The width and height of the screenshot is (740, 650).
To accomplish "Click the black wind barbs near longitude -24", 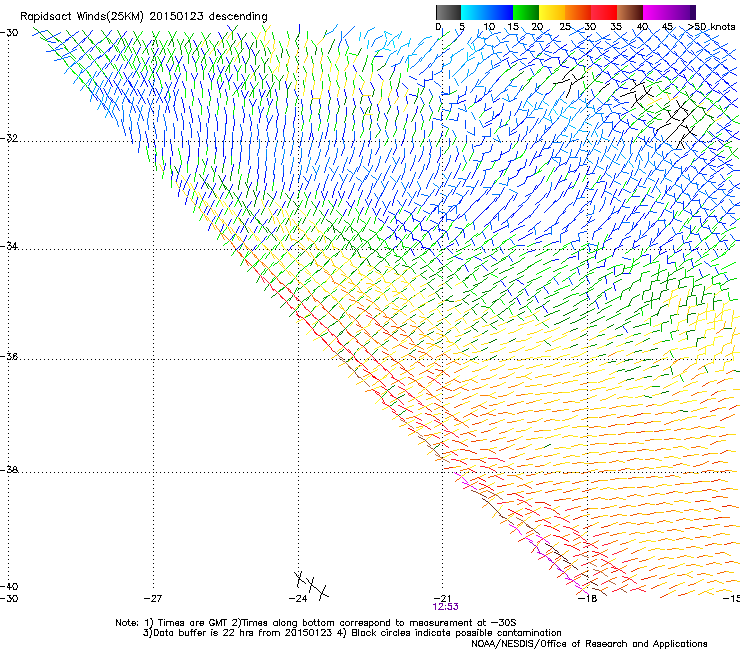I will 311,585.
